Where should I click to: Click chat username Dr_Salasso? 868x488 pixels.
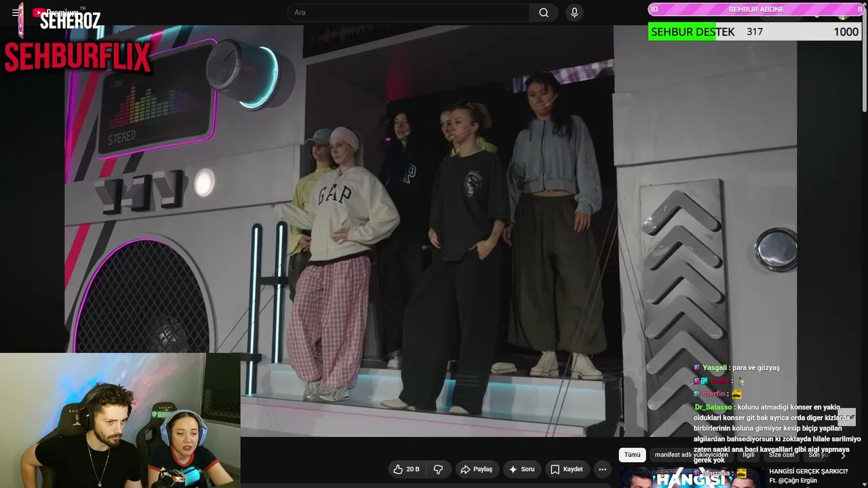(713, 407)
